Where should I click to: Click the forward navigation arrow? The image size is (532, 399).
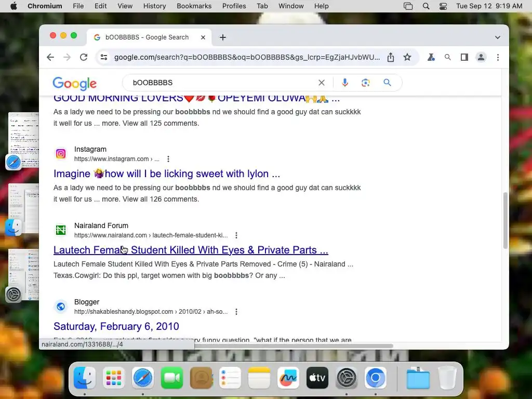pyautogui.click(x=67, y=57)
